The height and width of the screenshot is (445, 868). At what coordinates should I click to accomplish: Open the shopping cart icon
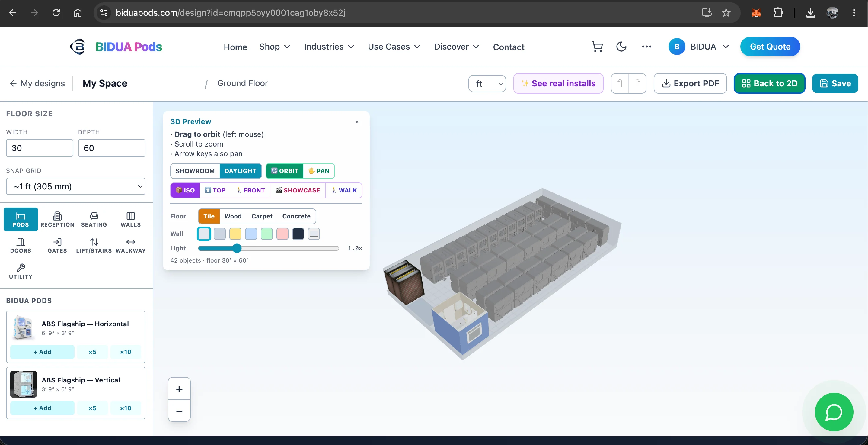(597, 47)
